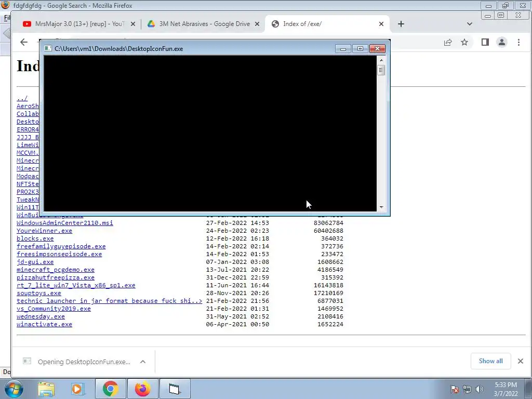Screen dimensions: 532x399
Task: Minimize the DesktopIconFun.exe console window
Action: pyautogui.click(x=343, y=49)
